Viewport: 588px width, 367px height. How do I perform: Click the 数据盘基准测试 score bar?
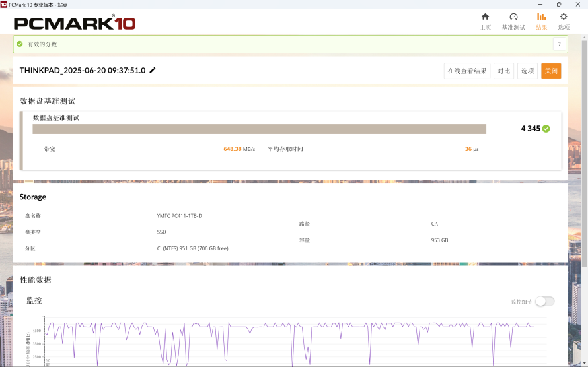tap(260, 129)
